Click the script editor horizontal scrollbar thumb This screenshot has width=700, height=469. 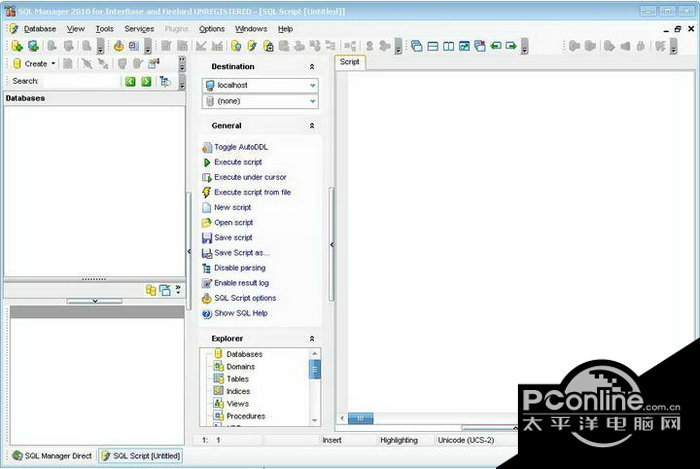point(360,419)
